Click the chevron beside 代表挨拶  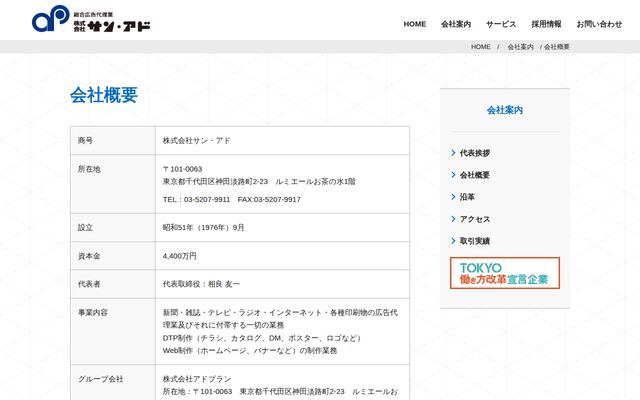(x=453, y=153)
